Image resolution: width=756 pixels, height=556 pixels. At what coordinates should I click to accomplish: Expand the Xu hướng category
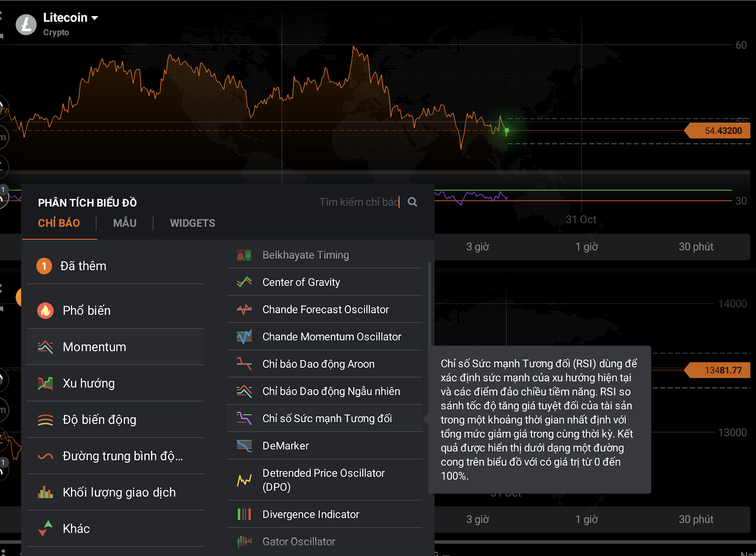[89, 383]
